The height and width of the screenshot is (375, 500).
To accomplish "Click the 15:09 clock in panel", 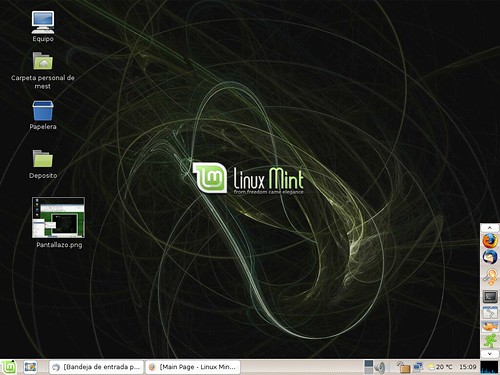I will [468, 367].
